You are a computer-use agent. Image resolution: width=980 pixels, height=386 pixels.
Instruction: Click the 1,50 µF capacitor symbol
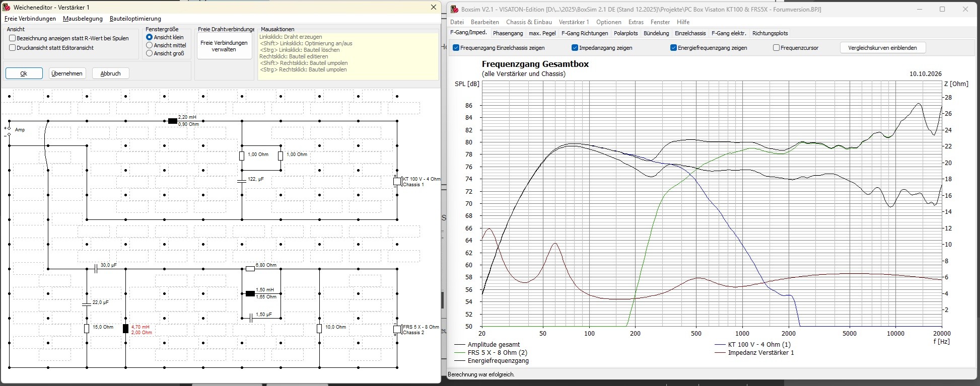[x=250, y=318]
